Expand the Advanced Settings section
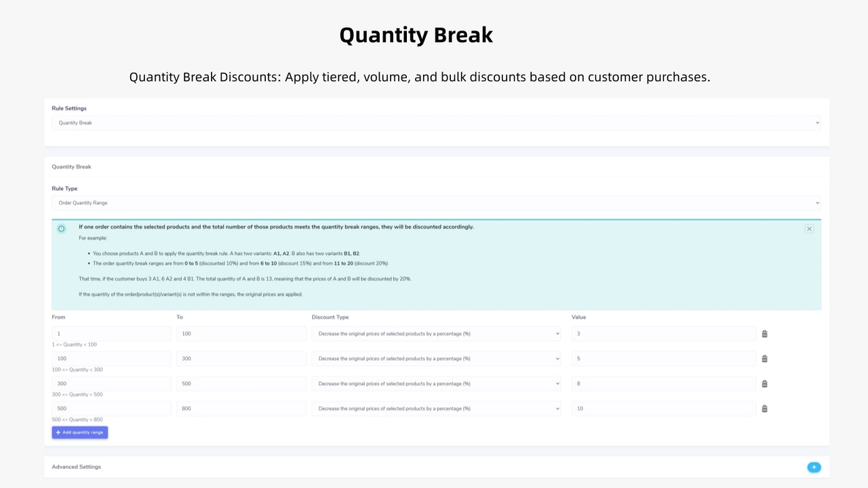This screenshot has width=868, height=488. 76,467
